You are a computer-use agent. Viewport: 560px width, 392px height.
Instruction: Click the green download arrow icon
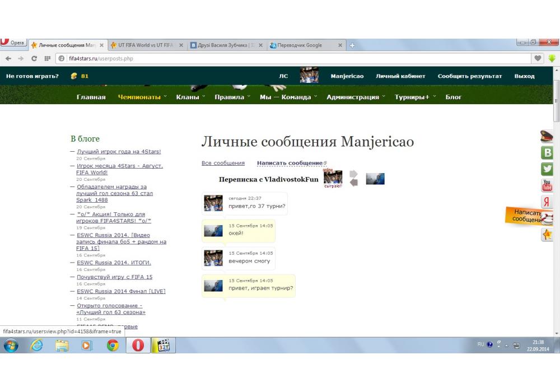pyautogui.click(x=552, y=58)
